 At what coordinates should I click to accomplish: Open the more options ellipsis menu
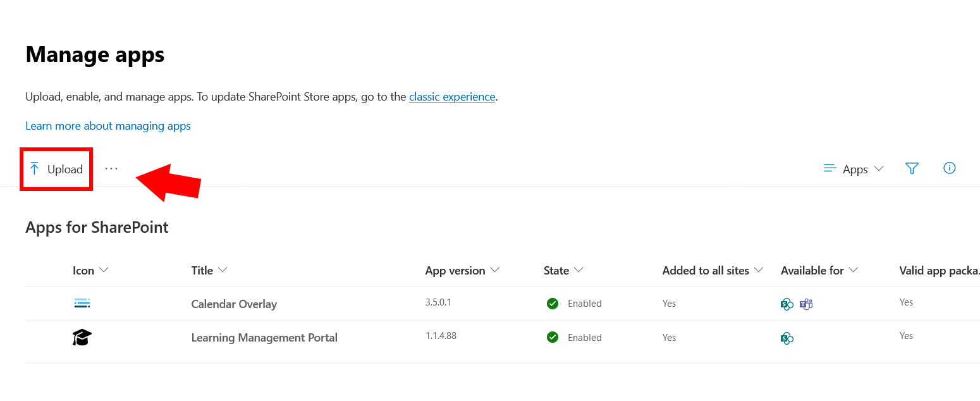point(111,169)
